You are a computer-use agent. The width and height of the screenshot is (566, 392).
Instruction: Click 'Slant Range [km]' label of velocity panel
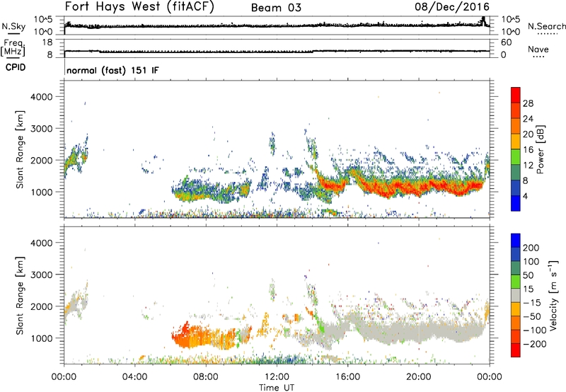tap(20, 296)
